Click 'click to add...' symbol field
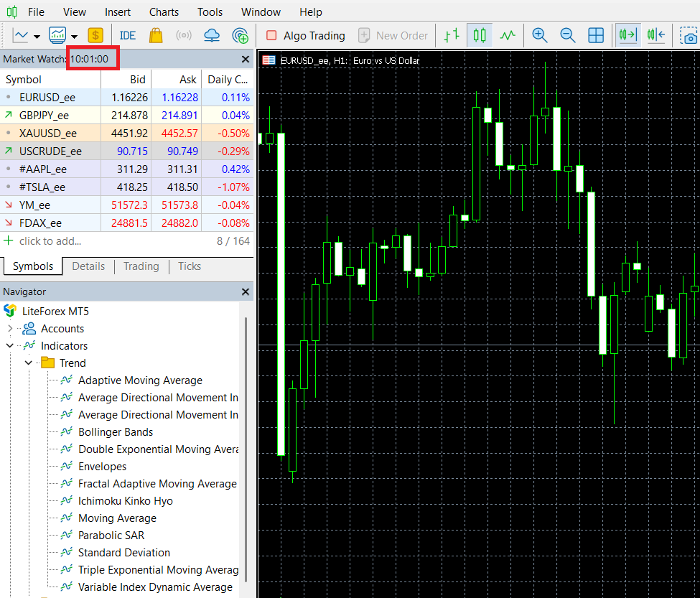This screenshot has height=598, width=700. click(50, 241)
